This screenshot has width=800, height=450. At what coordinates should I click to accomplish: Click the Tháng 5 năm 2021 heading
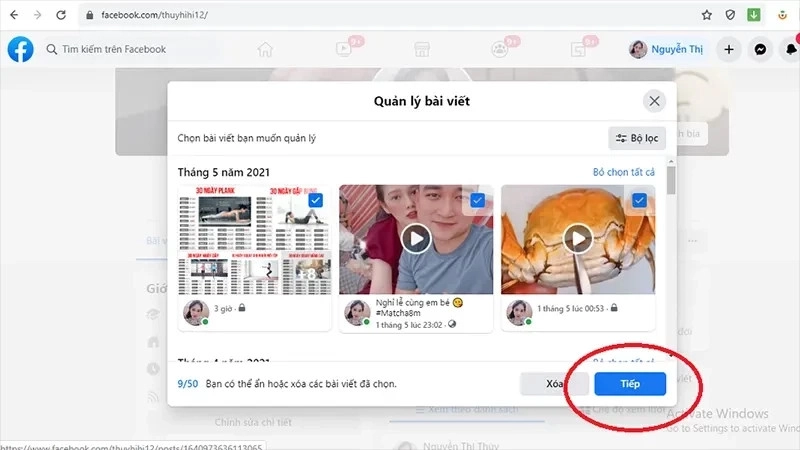223,172
